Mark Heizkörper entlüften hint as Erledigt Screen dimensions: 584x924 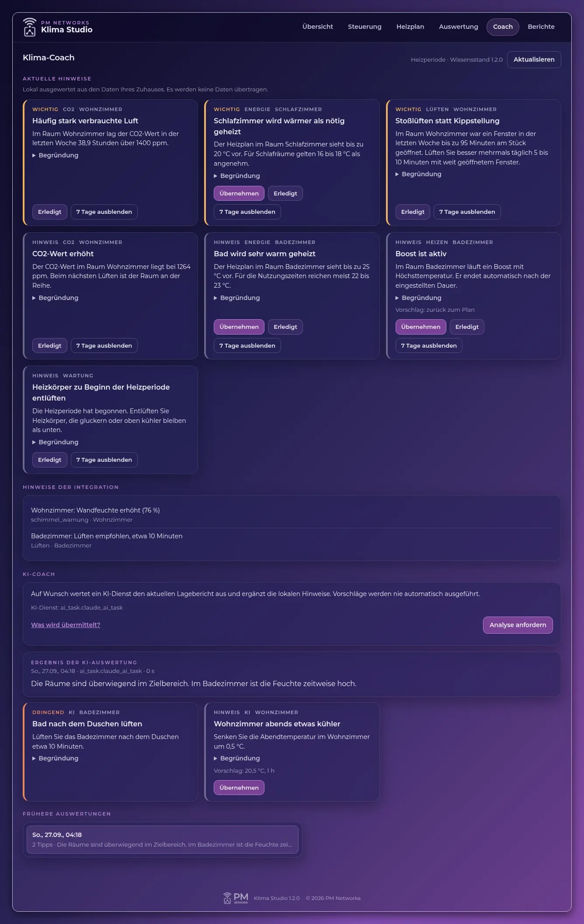coord(50,460)
